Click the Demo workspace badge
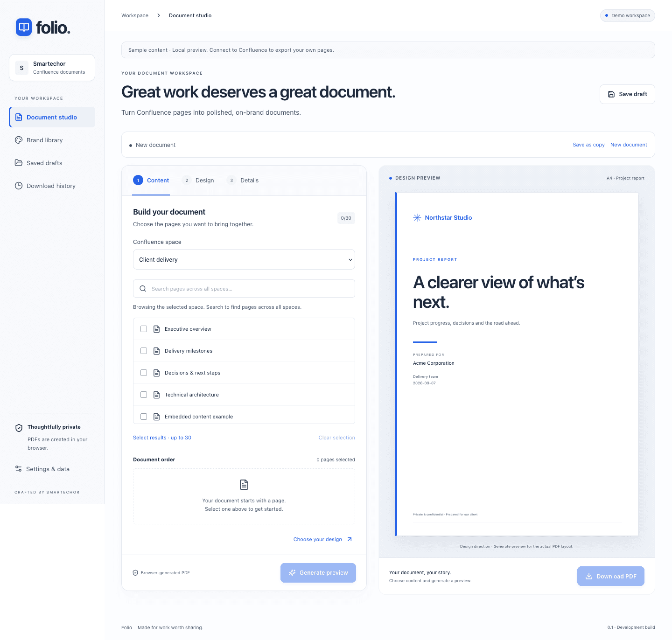 tap(627, 15)
